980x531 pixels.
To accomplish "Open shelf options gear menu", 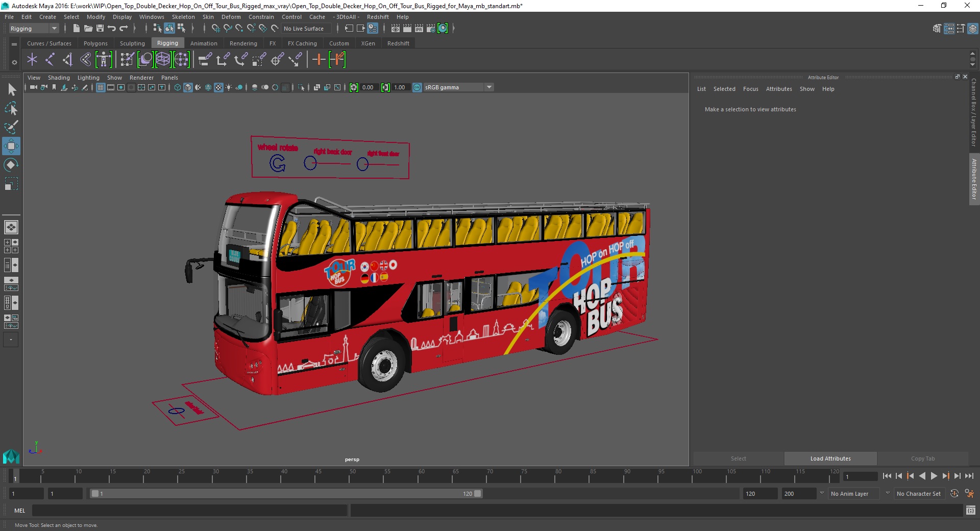I will coord(14,62).
